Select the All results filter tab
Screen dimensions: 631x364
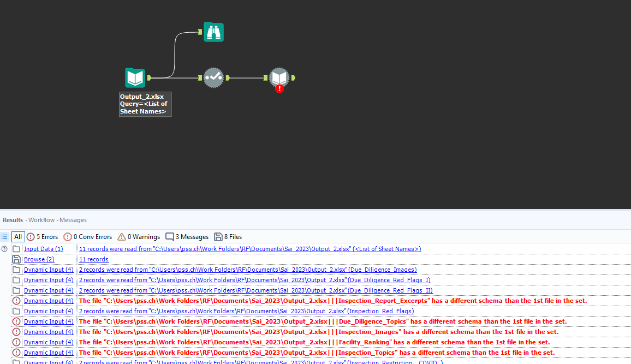18,237
